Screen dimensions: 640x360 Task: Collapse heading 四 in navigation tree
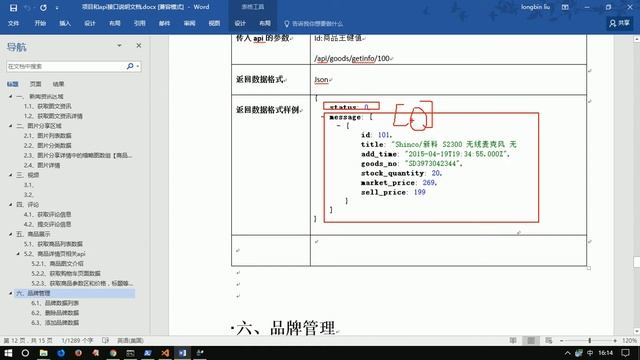(11, 204)
